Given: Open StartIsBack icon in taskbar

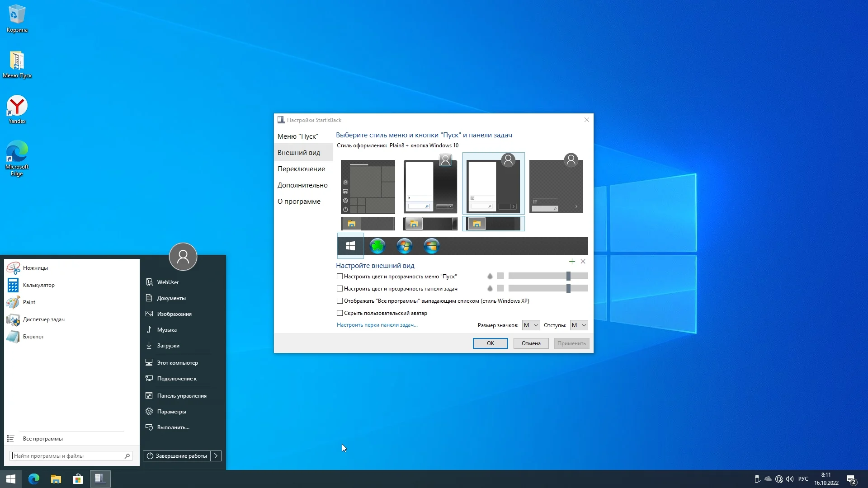Looking at the screenshot, I should (x=100, y=479).
